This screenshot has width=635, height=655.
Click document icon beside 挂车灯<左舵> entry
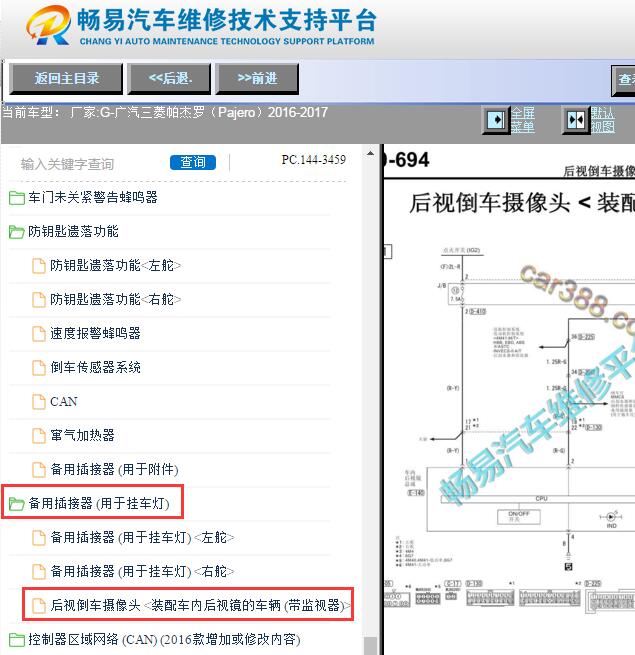[x=39, y=538]
